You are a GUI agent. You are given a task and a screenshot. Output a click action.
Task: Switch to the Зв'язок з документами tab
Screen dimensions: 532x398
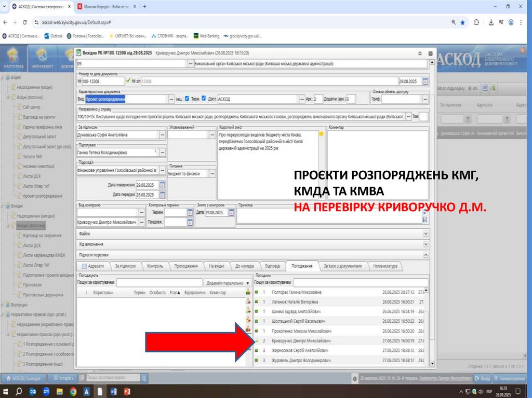[343, 266]
